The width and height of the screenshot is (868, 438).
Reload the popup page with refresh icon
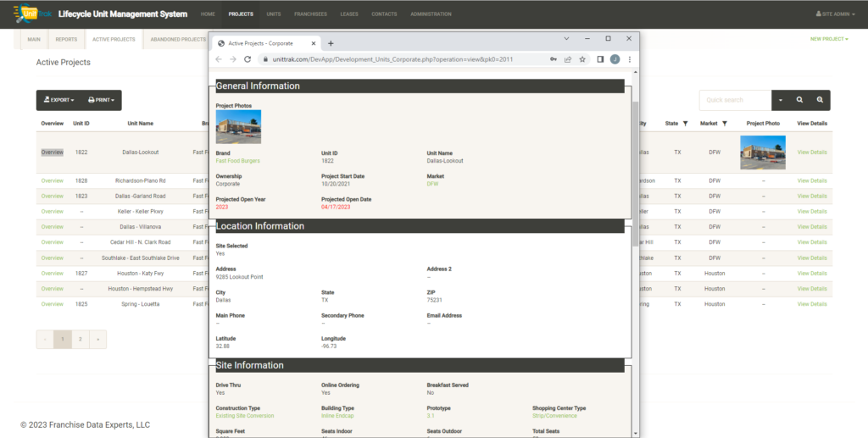click(x=248, y=59)
